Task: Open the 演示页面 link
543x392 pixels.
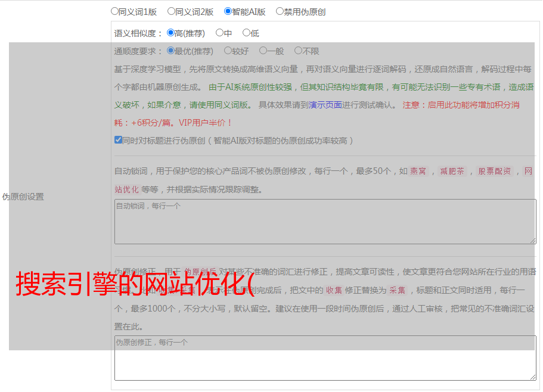Action: (x=325, y=105)
